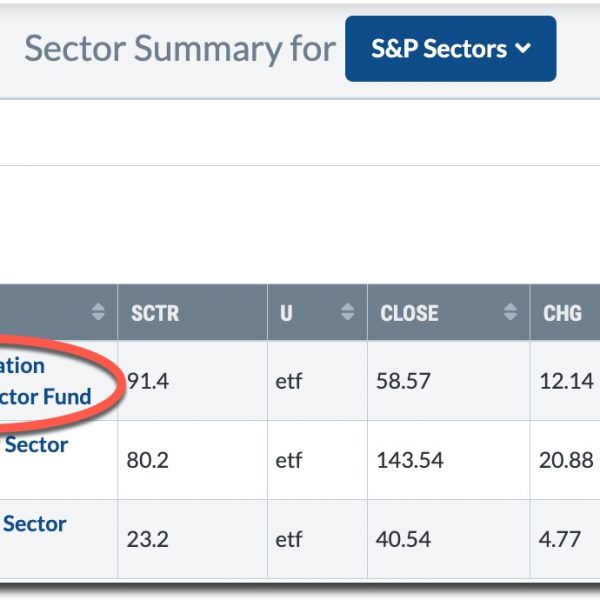Viewport: 600px width, 600px height.
Task: Click the change value 4.77
Action: click(560, 540)
